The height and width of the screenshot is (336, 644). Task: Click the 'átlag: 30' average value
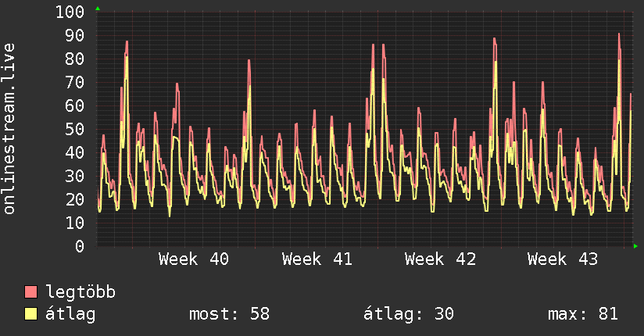point(409,314)
